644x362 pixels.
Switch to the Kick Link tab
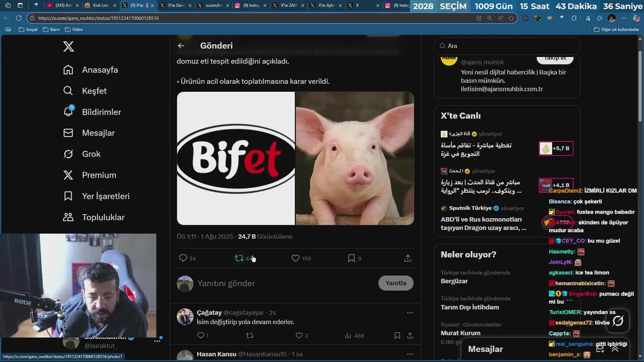tap(100, 6)
